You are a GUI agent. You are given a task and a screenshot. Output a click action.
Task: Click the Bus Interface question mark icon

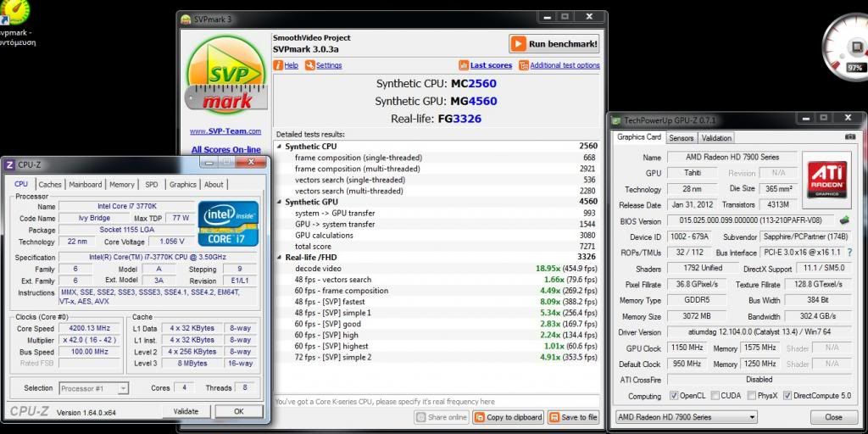pos(849,253)
